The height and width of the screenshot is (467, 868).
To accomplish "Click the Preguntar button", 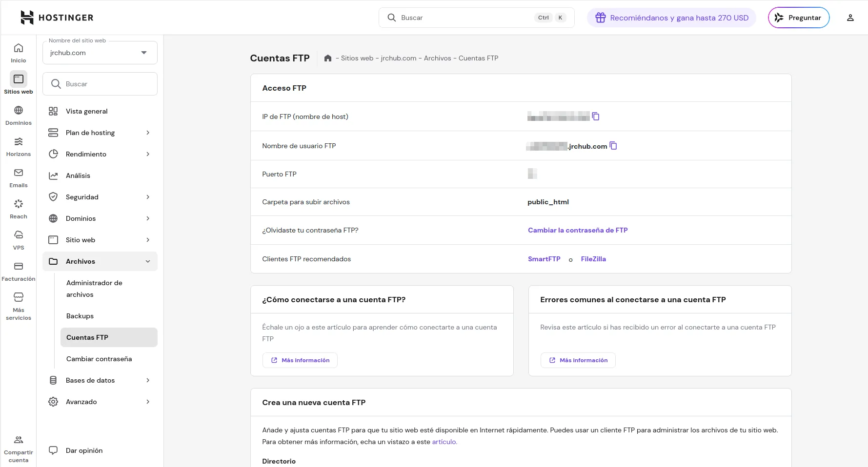I will click(799, 18).
